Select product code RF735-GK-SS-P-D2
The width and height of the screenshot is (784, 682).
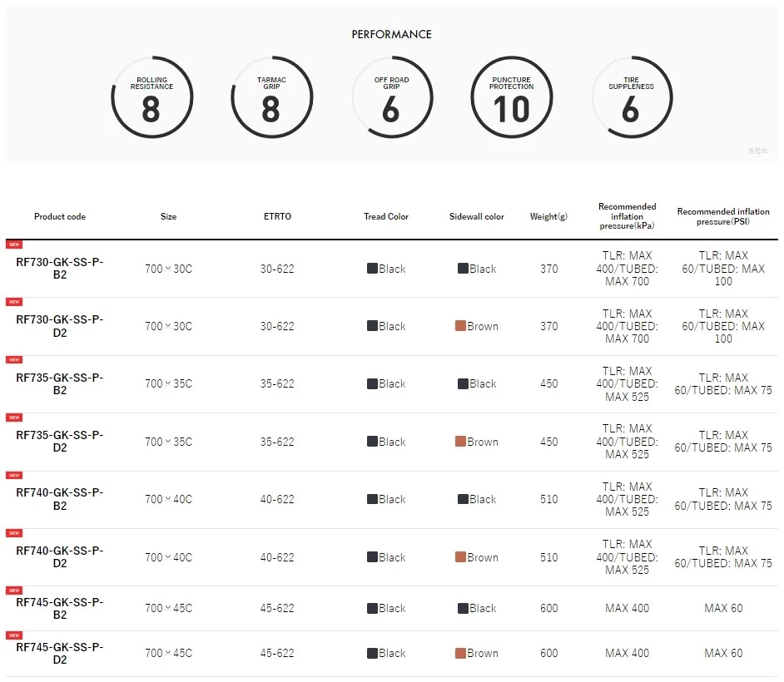[x=59, y=441]
